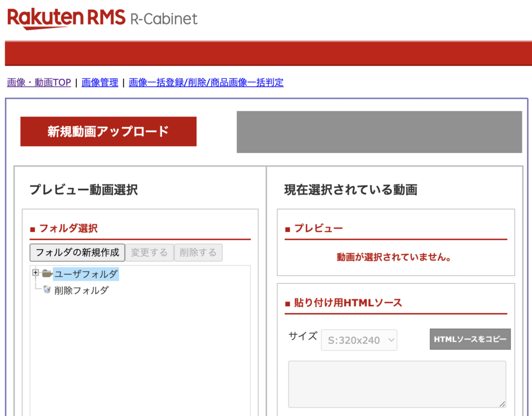Click the R-Cabinet header title
Image resolution: width=532 pixels, height=416 pixels.
click(x=164, y=19)
